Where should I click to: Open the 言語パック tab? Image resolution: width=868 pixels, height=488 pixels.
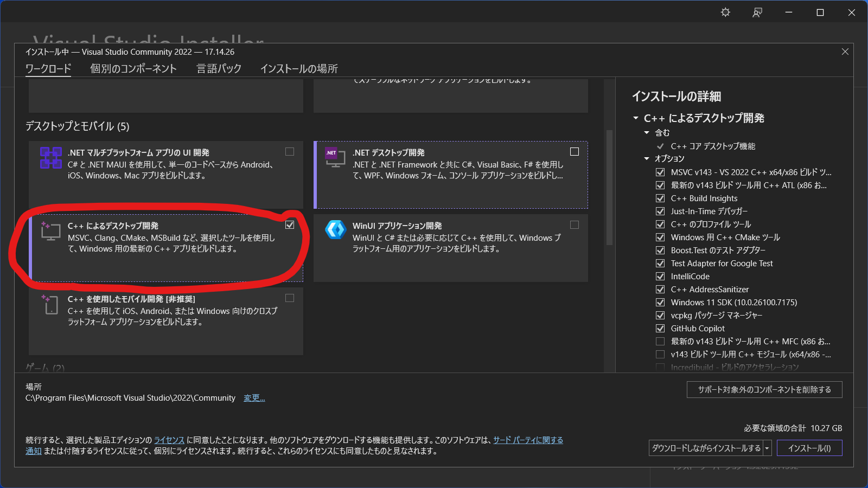(x=219, y=69)
